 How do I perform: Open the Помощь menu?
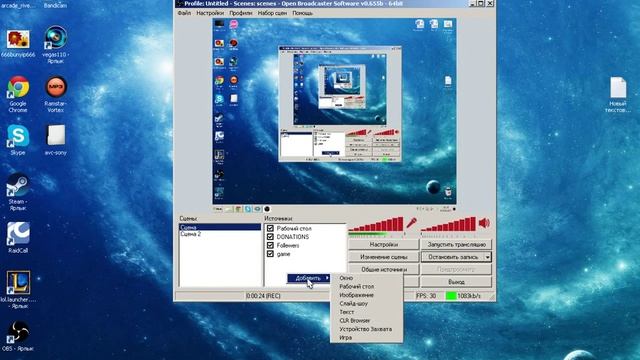(x=302, y=13)
